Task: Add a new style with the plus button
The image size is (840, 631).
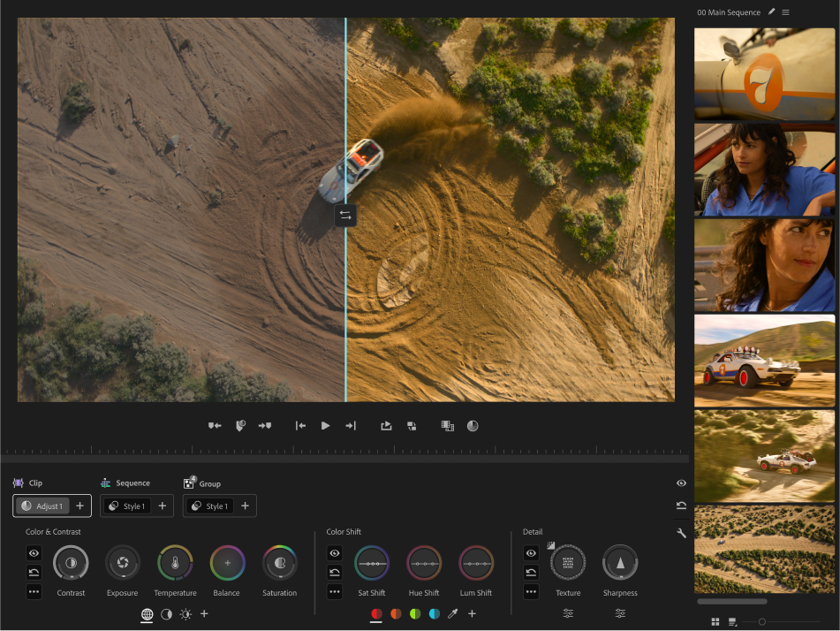Action: [162, 506]
